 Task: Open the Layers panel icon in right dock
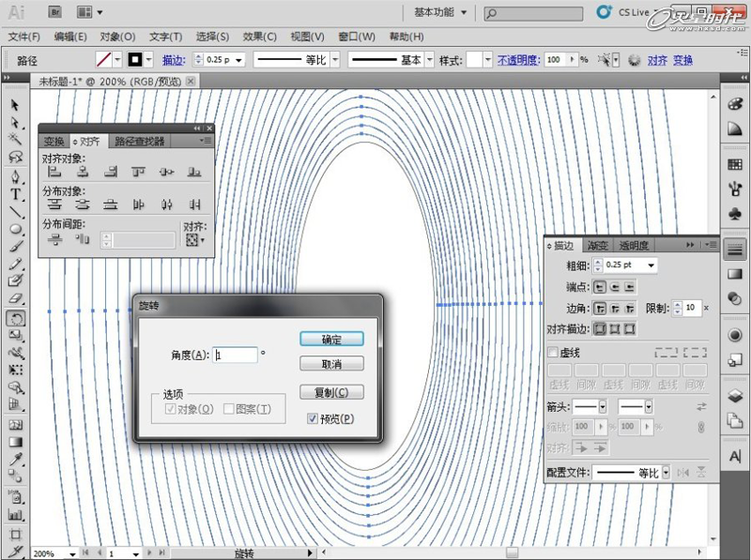coord(735,395)
